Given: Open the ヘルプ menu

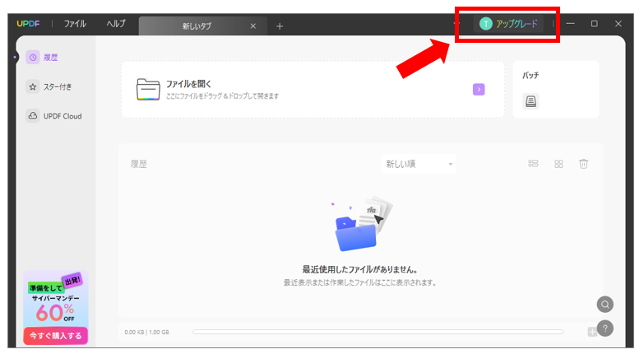Looking at the screenshot, I should (116, 24).
